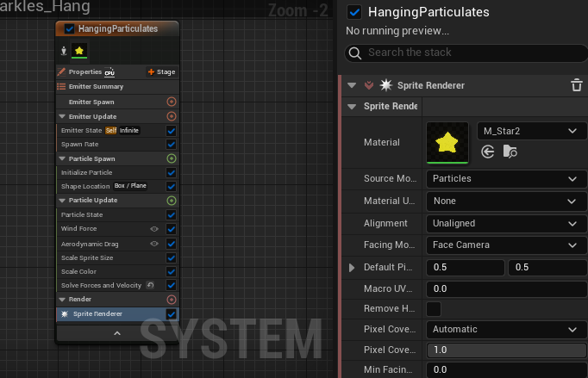Add module to Emitter Update section

[x=171, y=116]
